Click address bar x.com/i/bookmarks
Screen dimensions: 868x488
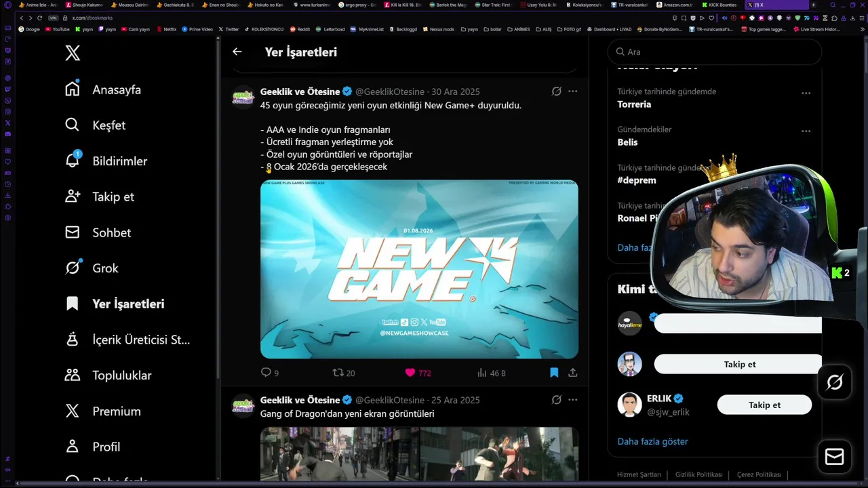92,18
